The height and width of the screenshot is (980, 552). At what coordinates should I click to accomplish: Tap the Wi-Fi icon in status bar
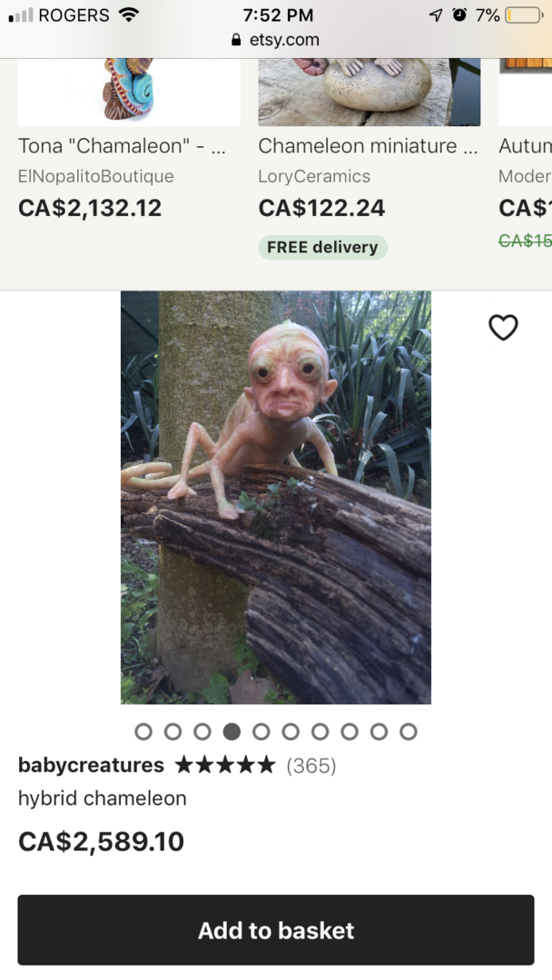(x=128, y=15)
